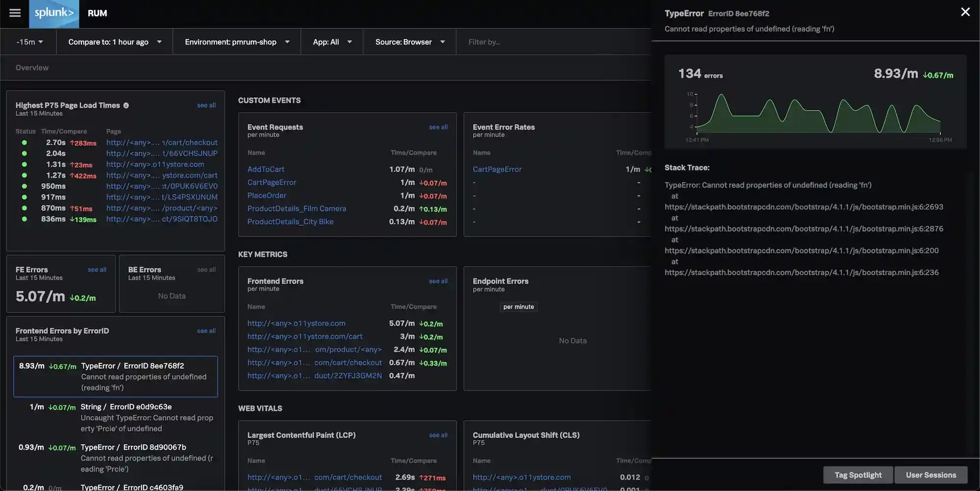See all Frontend Errors key metrics
Screen dimensions: 980x491
pos(438,281)
